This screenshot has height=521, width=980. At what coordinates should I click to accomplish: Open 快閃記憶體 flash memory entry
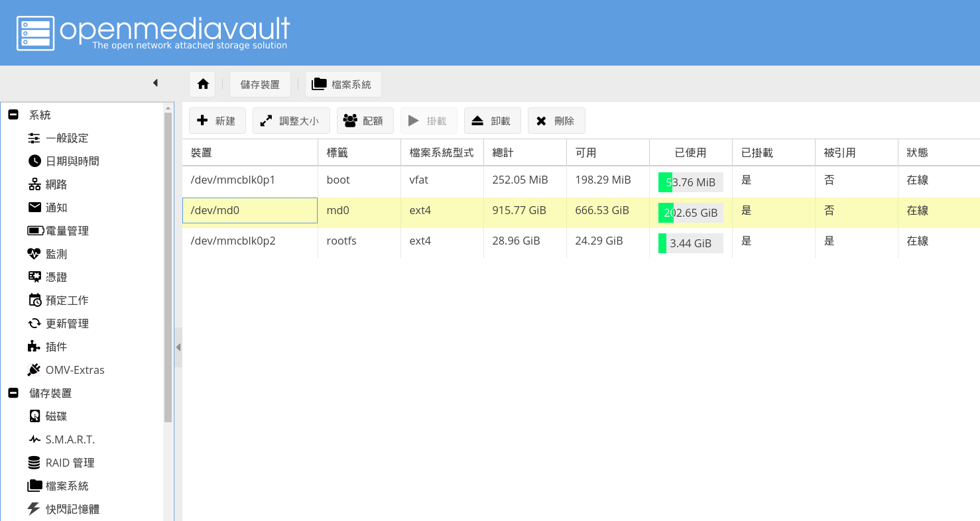[72, 509]
